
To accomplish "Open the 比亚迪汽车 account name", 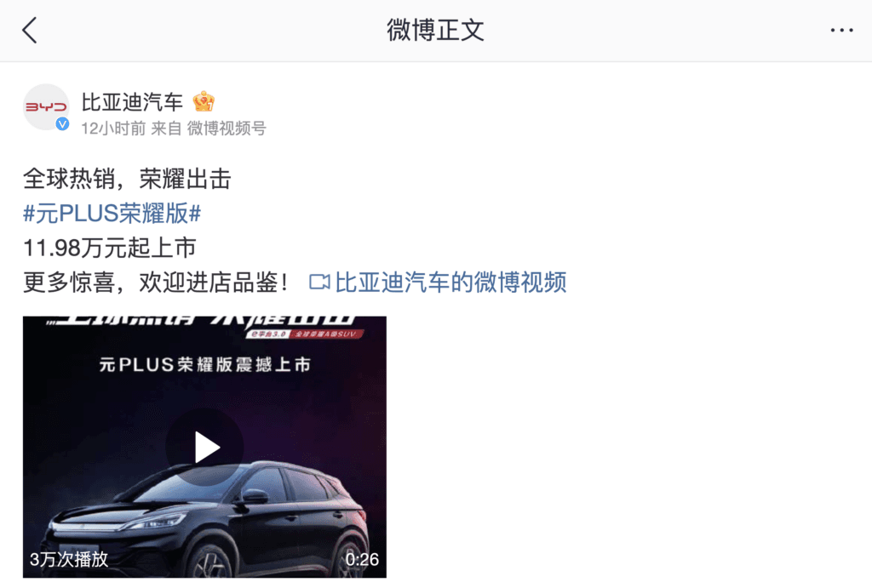I will point(132,102).
